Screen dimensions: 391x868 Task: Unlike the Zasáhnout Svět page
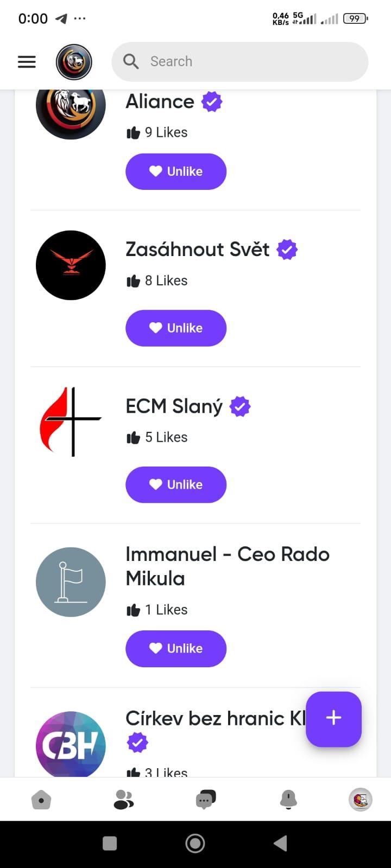point(176,328)
